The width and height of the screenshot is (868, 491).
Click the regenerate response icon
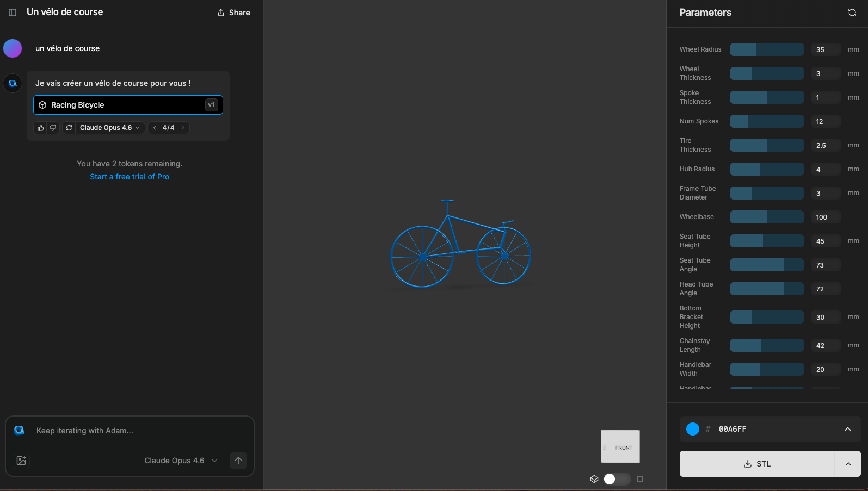(x=69, y=128)
